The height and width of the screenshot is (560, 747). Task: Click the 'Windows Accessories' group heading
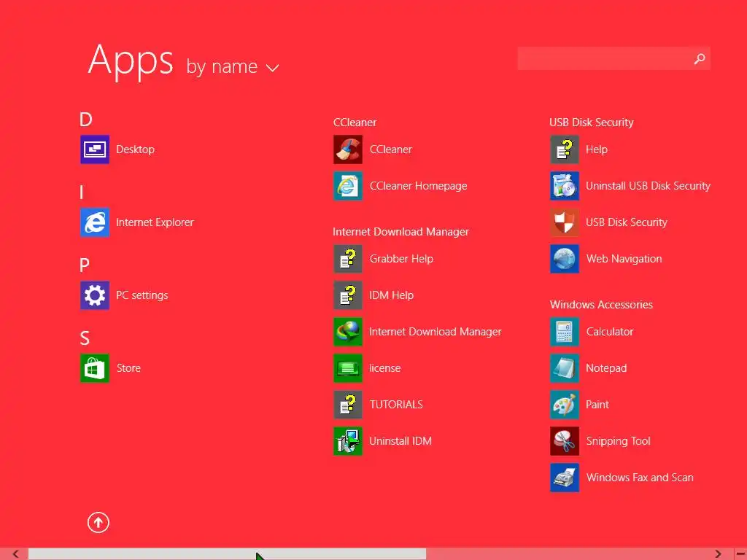point(601,305)
